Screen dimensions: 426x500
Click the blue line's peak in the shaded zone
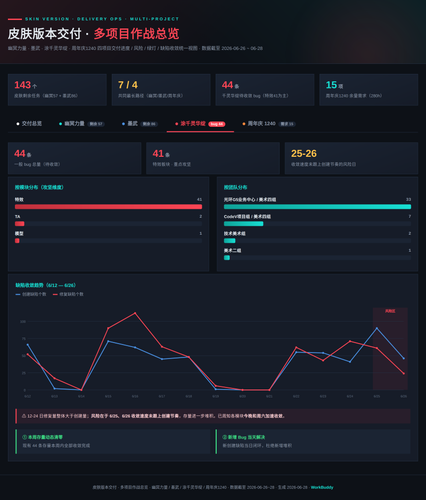(377, 328)
